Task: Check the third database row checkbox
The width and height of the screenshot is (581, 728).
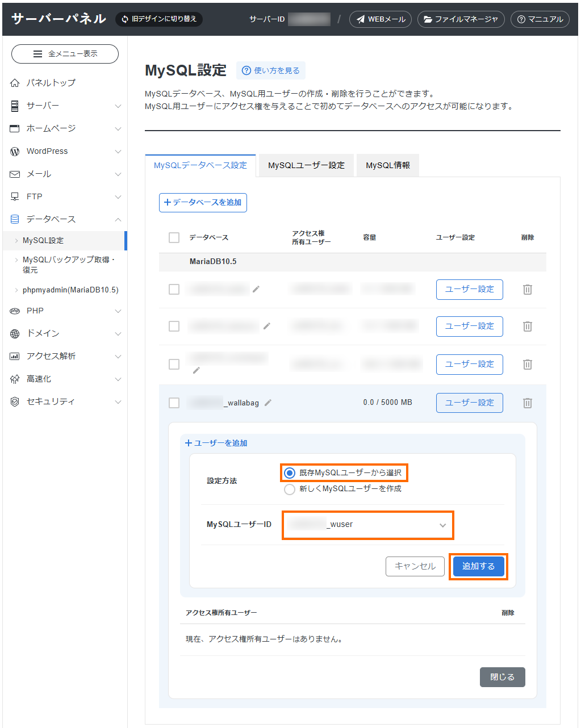Action: [x=174, y=364]
